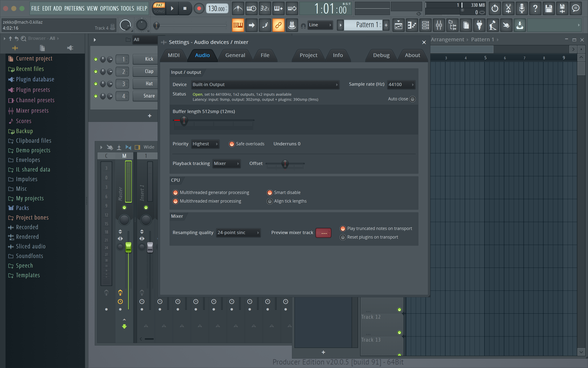Enable the Auto close option
588x368 pixels.
[413, 99]
